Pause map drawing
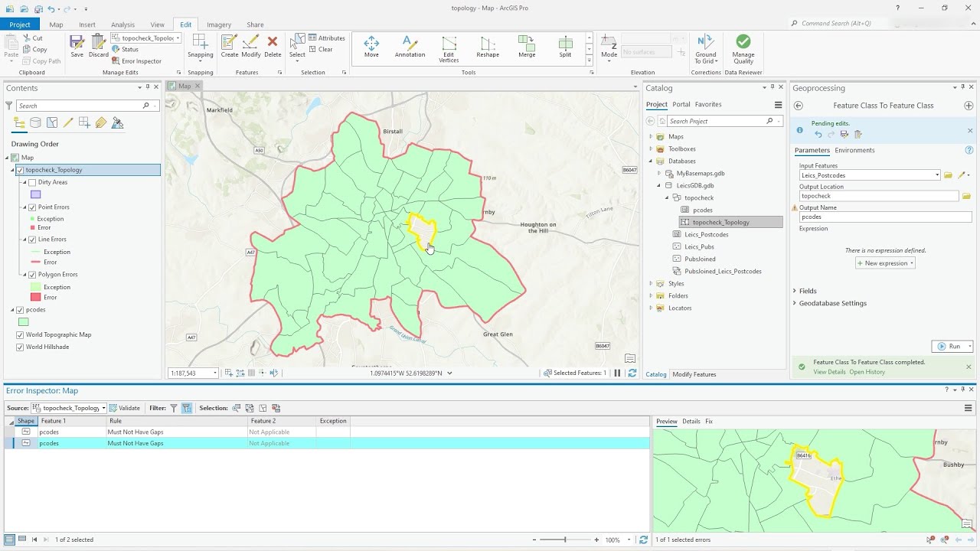Viewport: 980px width, 551px height. tap(617, 373)
